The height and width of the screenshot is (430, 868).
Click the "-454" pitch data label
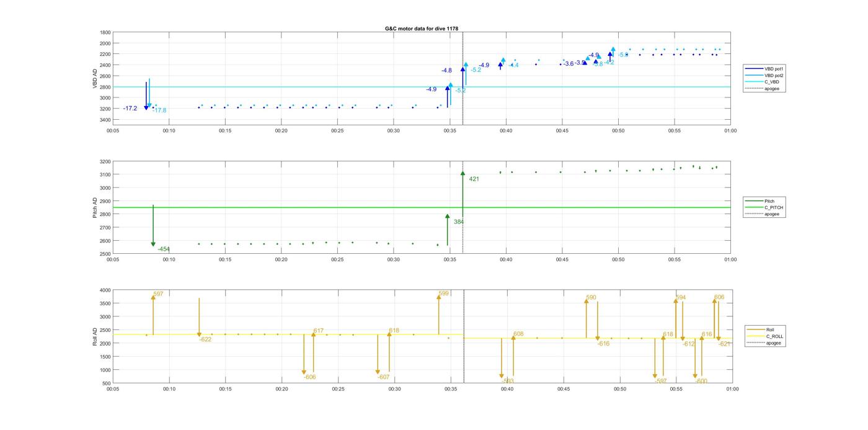click(164, 249)
